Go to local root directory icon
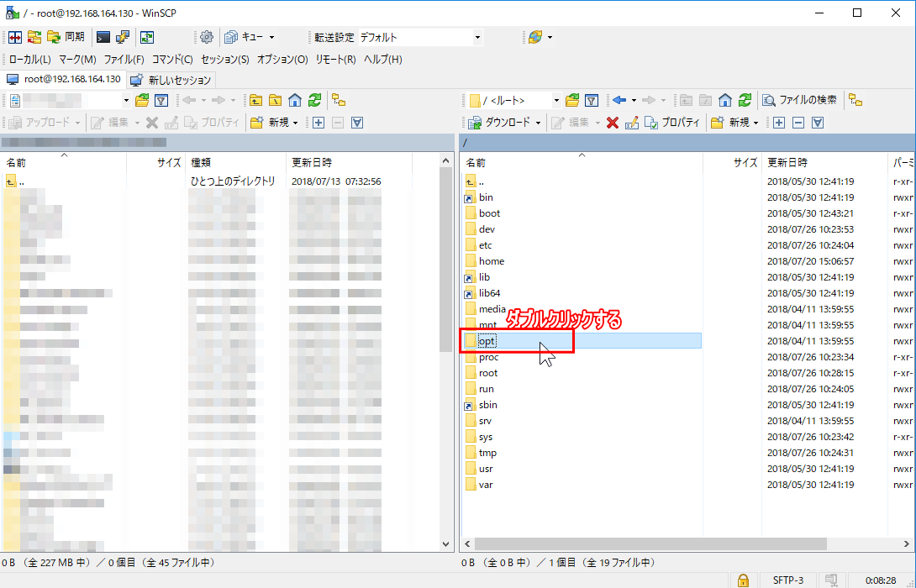This screenshot has width=916, height=588. (x=275, y=101)
